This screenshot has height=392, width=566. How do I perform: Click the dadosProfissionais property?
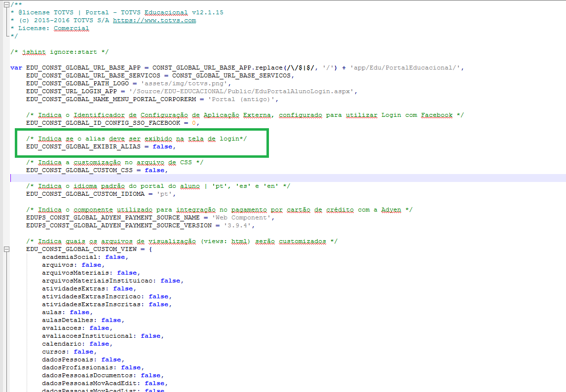[x=79, y=368]
